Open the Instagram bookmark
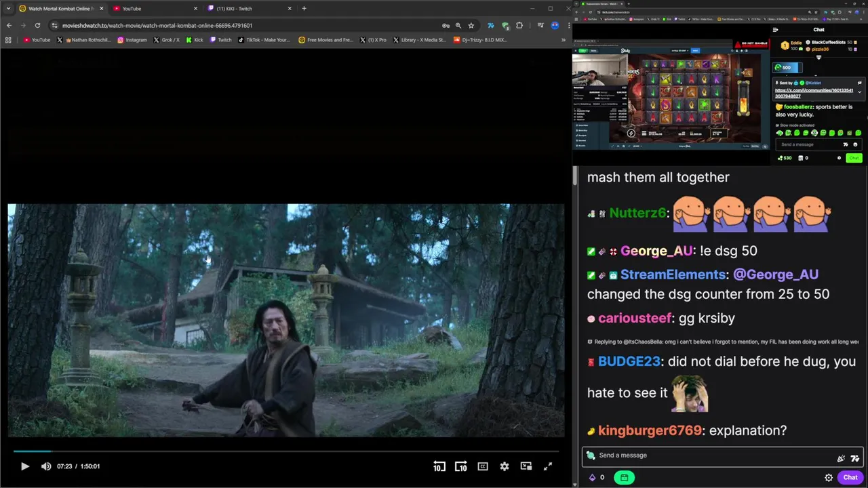Image resolution: width=868 pixels, height=488 pixels. (x=132, y=40)
